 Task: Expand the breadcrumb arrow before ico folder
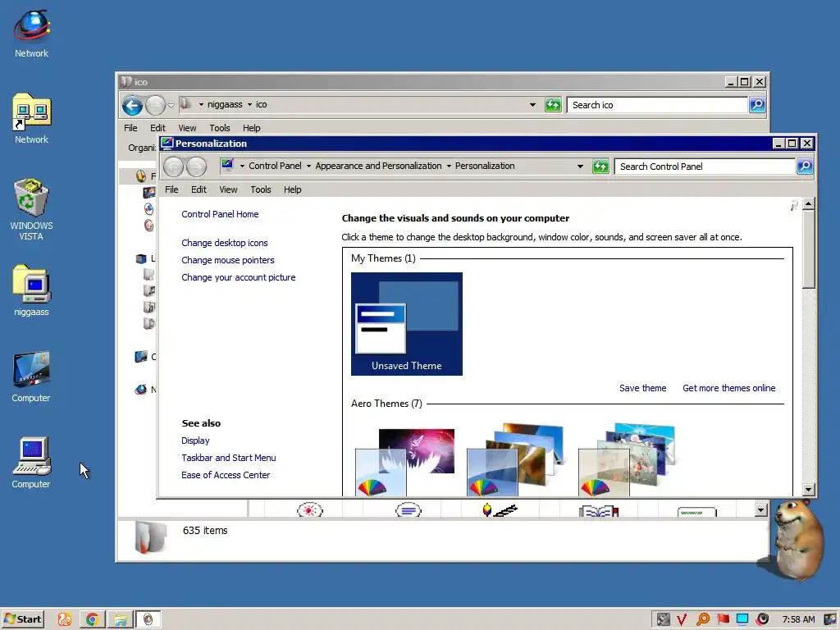[x=249, y=104]
